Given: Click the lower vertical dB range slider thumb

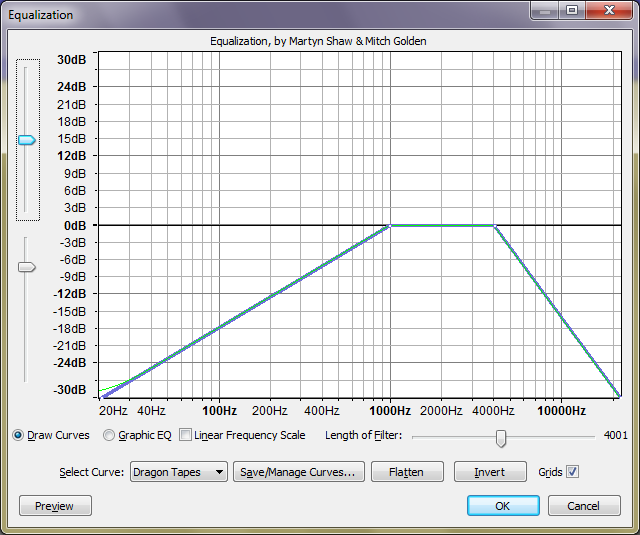Looking at the screenshot, I should click(27, 267).
